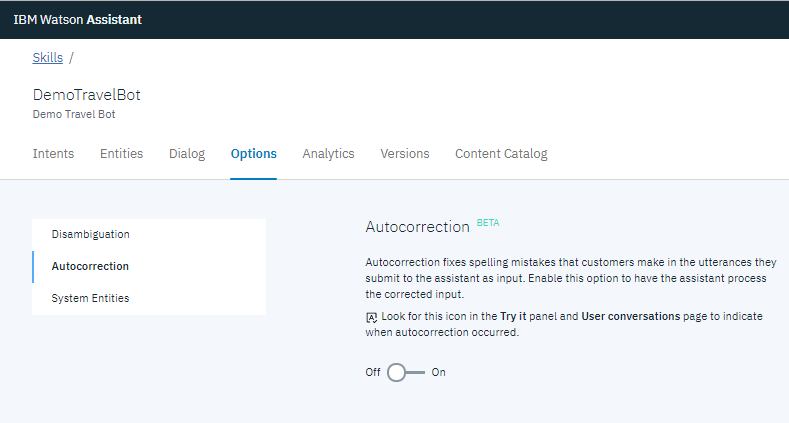This screenshot has width=789, height=423.
Task: Click the 'On' label next to switch
Action: point(438,372)
